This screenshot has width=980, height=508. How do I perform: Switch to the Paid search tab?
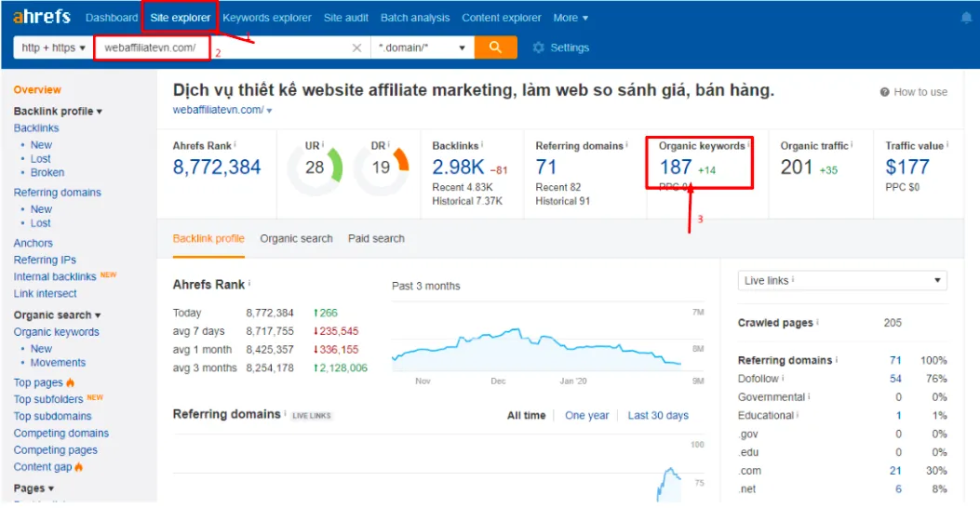point(376,239)
